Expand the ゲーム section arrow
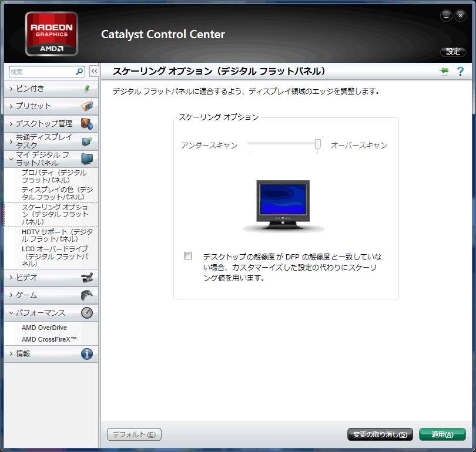Screen dimensions: 476x452 pyautogui.click(x=11, y=295)
